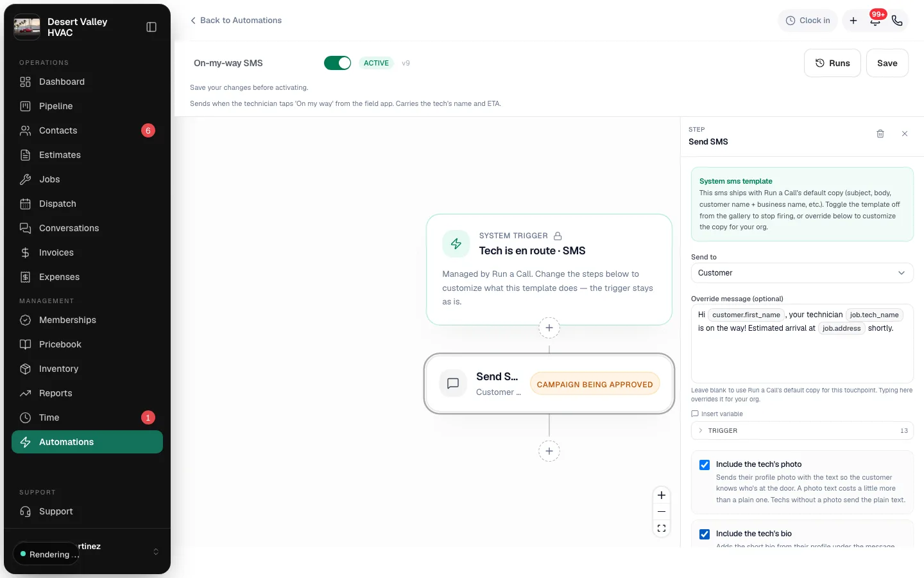
Task: Click Back to Automations link
Action: coord(236,21)
